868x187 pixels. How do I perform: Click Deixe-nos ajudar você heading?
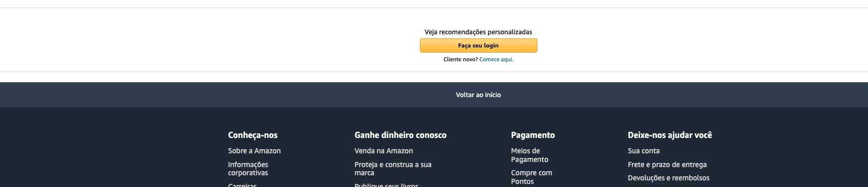coord(670,135)
